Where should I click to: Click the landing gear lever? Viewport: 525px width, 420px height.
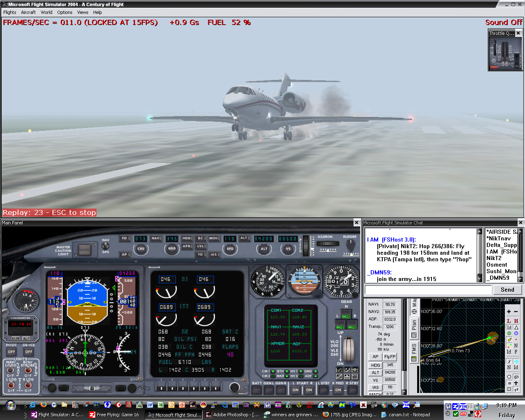click(x=348, y=348)
